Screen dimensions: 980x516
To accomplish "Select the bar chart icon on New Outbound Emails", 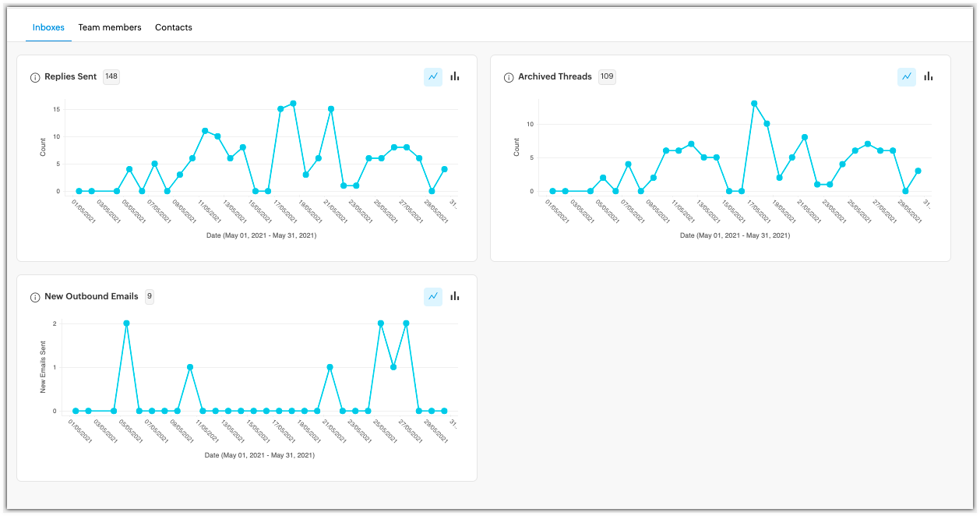I will 454,297.
